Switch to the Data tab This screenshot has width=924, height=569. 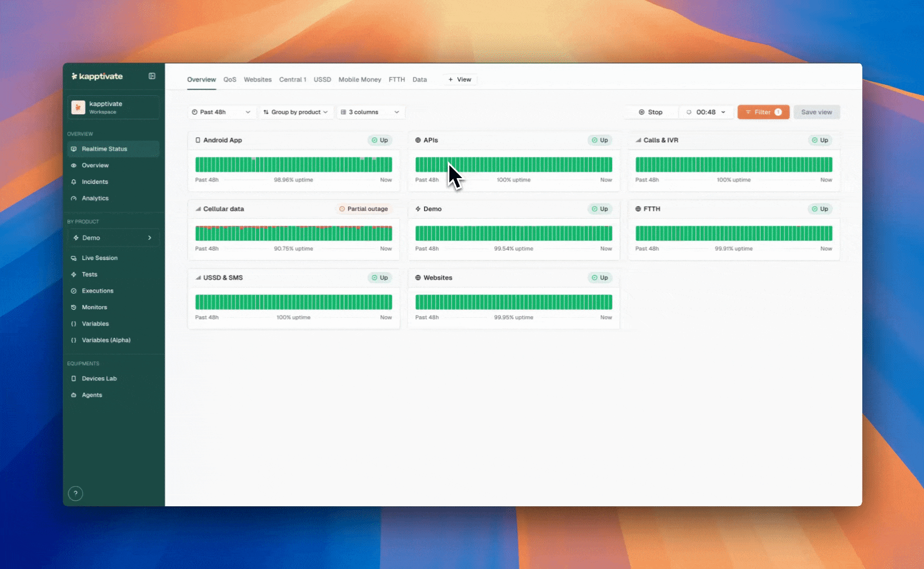point(419,80)
